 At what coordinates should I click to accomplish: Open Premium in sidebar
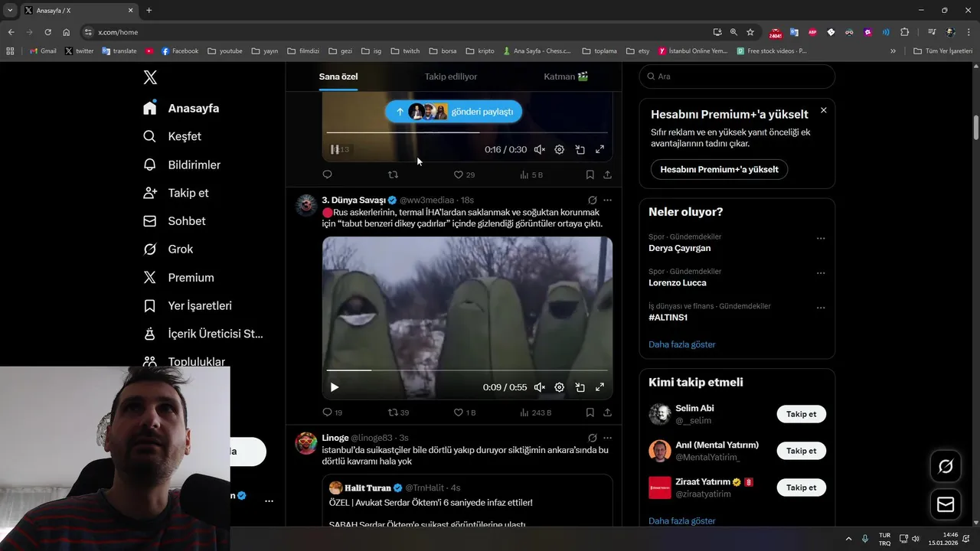[178, 278]
